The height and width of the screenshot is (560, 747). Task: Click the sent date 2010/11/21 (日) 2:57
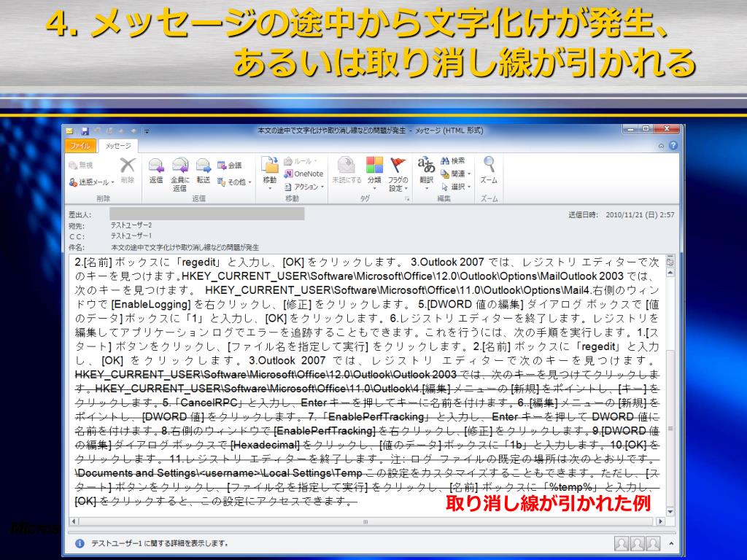click(x=640, y=215)
